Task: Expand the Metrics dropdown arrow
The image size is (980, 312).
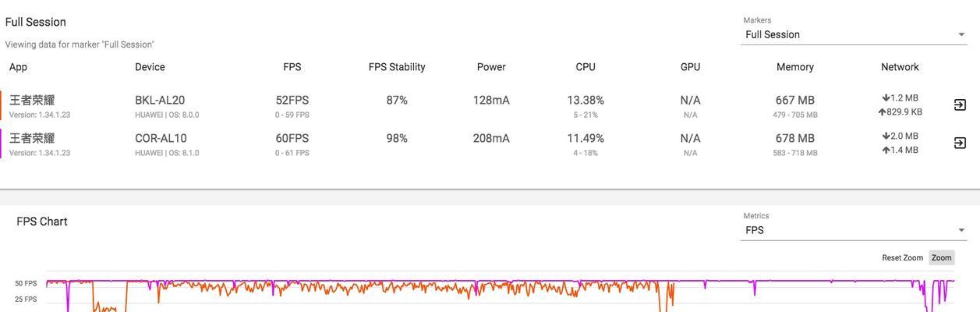Action: [x=961, y=230]
